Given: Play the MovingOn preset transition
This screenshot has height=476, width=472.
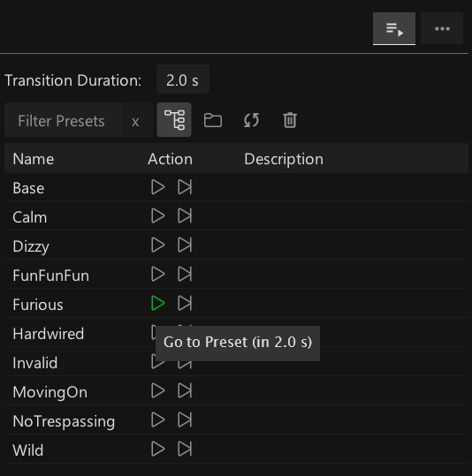Looking at the screenshot, I should pyautogui.click(x=157, y=390).
